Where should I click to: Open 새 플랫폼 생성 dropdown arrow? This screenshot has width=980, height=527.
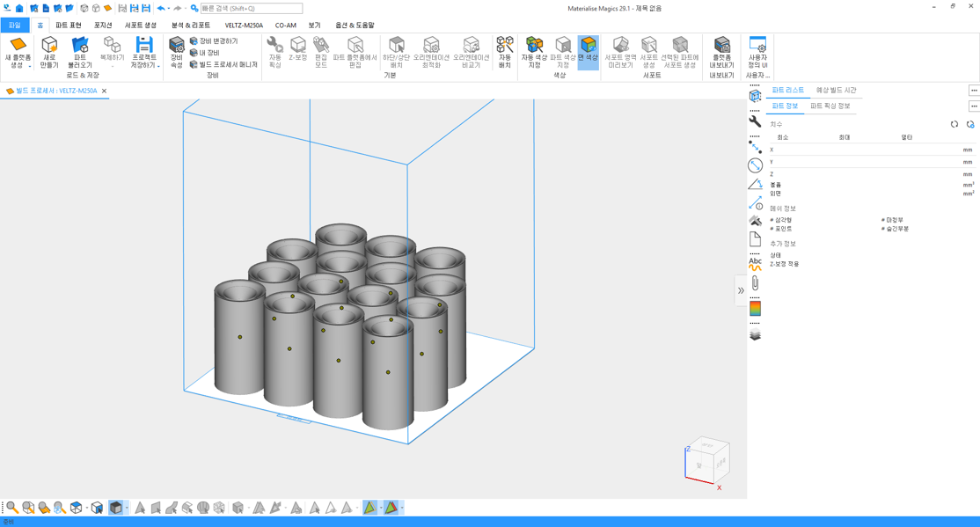coord(29,66)
